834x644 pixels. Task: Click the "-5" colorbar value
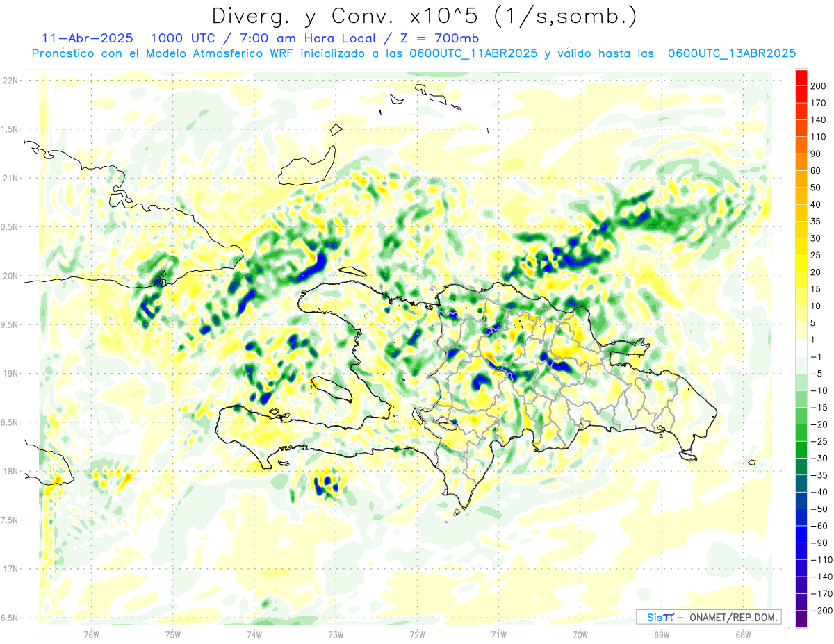(818, 374)
